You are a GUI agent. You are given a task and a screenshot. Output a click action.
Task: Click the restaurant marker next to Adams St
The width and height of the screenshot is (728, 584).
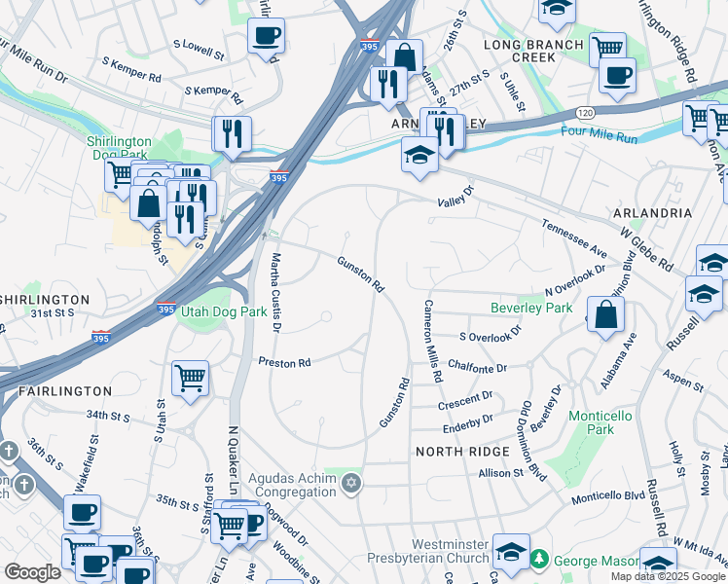point(389,88)
